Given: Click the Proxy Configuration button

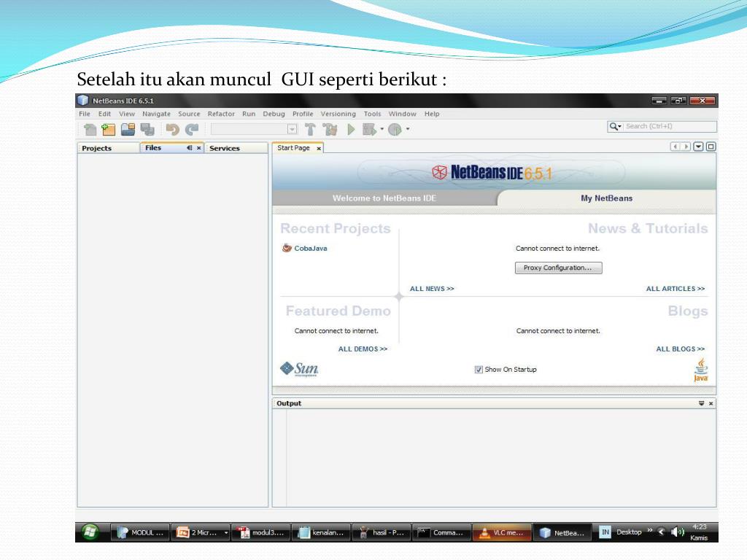Looking at the screenshot, I should (x=558, y=268).
